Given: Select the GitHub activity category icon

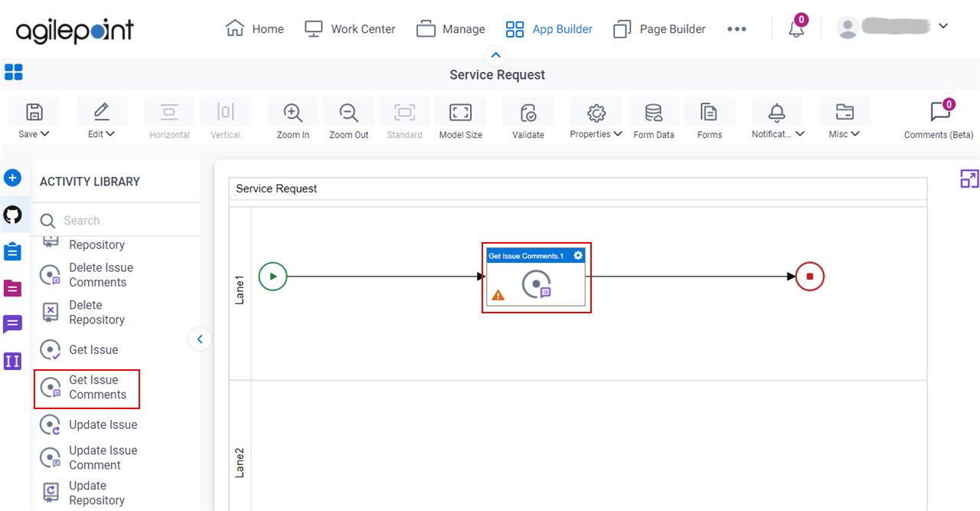Looking at the screenshot, I should [12, 215].
